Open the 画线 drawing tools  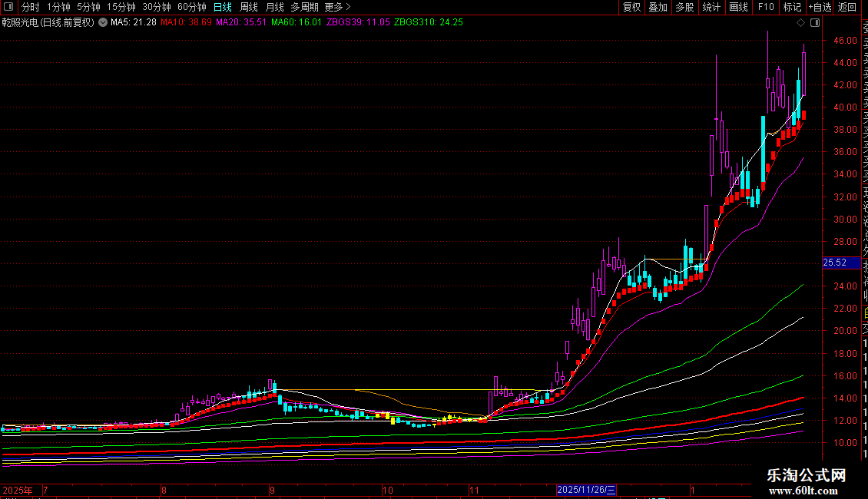(738, 7)
